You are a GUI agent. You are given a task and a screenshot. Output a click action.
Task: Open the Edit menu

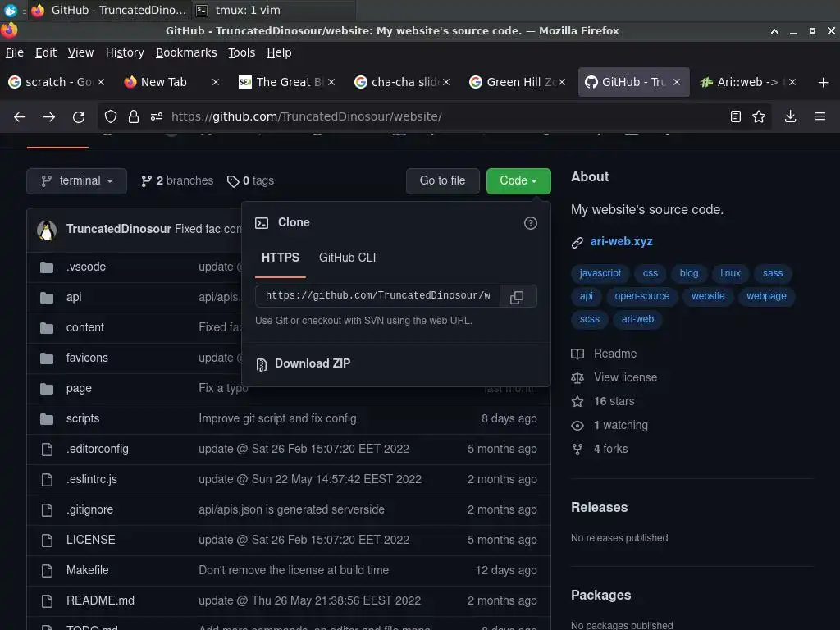(x=46, y=52)
